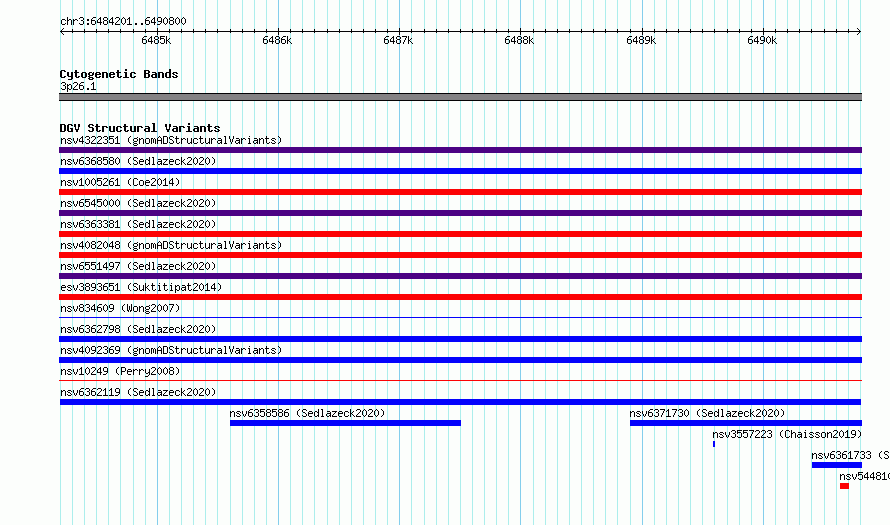Screen dimensions: 890x525
Task: Click the blue bar under nsv6362119
Action: click(x=460, y=402)
